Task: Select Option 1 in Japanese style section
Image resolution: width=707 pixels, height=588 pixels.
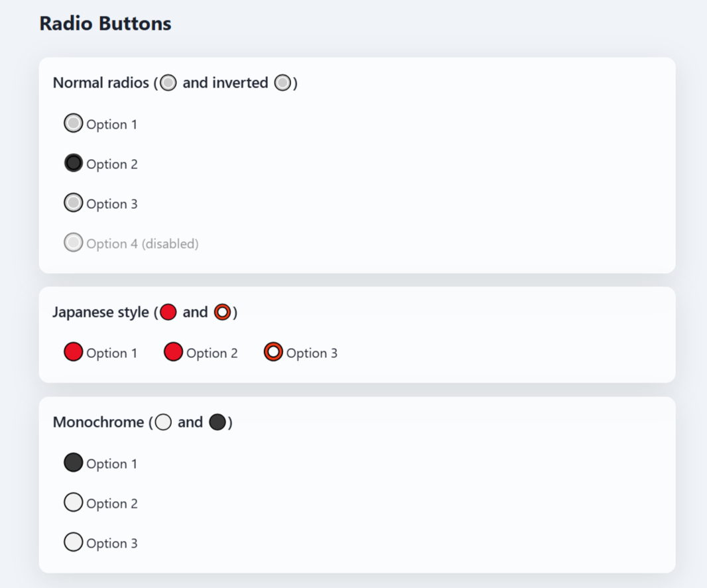Action: click(74, 351)
